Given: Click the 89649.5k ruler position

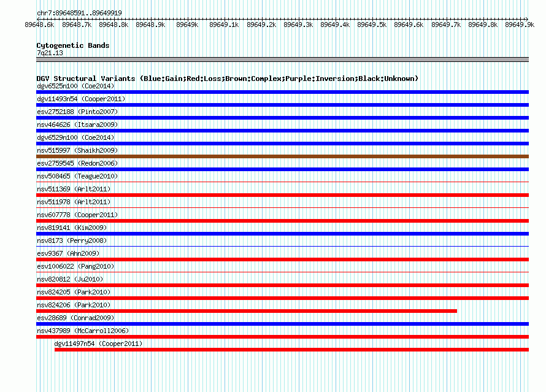Looking at the screenshot, I should tap(372, 25).
